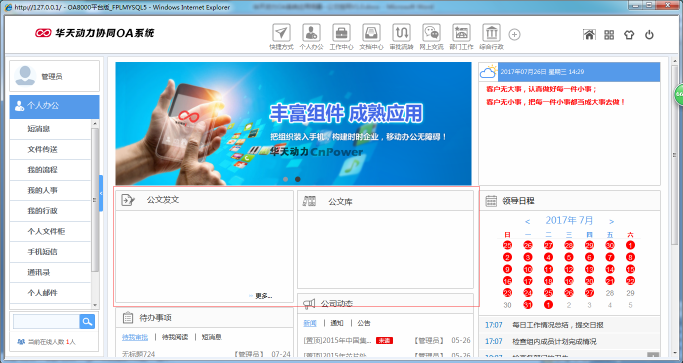This screenshot has width=683, height=363.
Task: Switch to 通知 tab in 公司动态
Action: pyautogui.click(x=337, y=323)
